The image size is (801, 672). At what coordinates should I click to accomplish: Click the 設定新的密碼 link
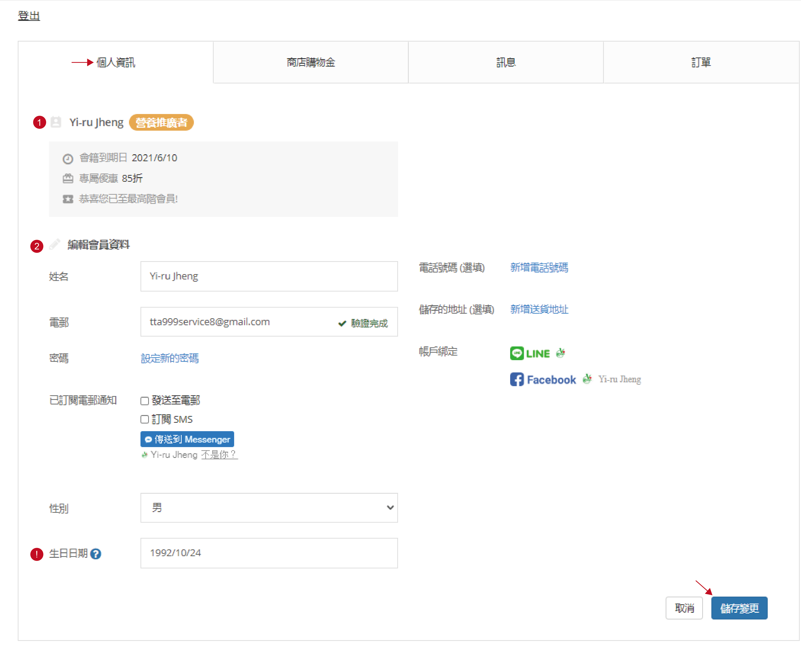170,358
